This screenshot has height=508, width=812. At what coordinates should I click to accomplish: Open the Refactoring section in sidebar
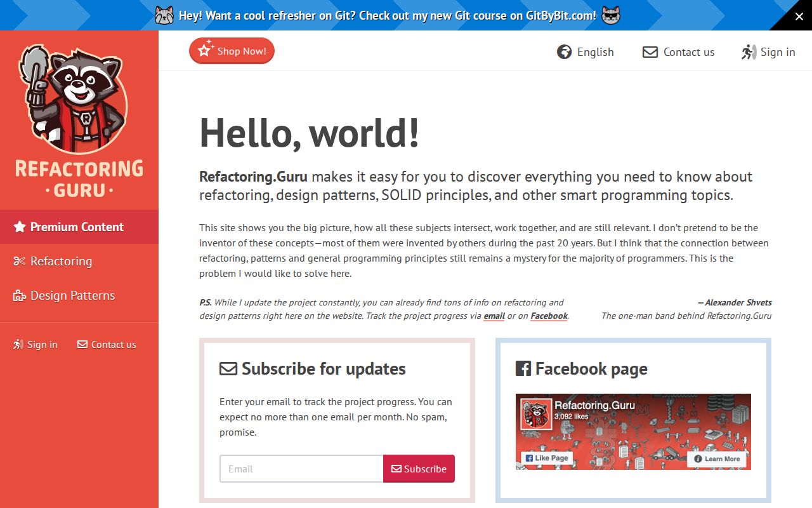pyautogui.click(x=60, y=260)
